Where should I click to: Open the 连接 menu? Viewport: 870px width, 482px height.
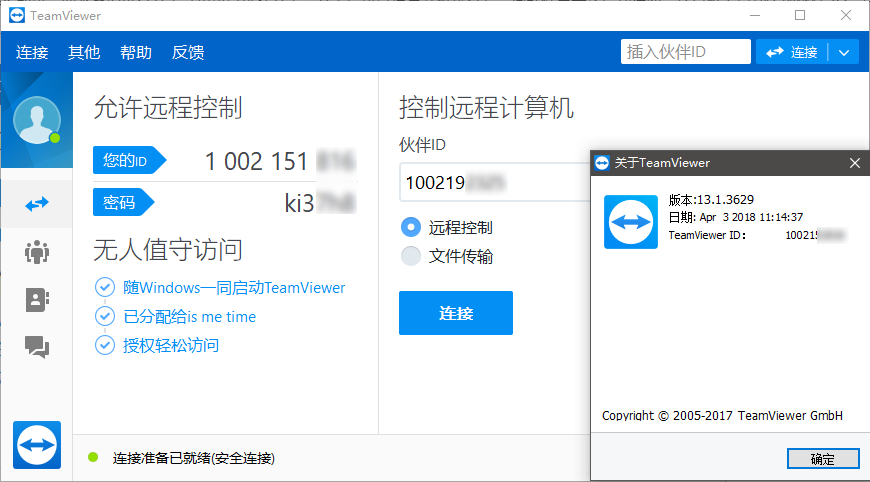pyautogui.click(x=32, y=52)
